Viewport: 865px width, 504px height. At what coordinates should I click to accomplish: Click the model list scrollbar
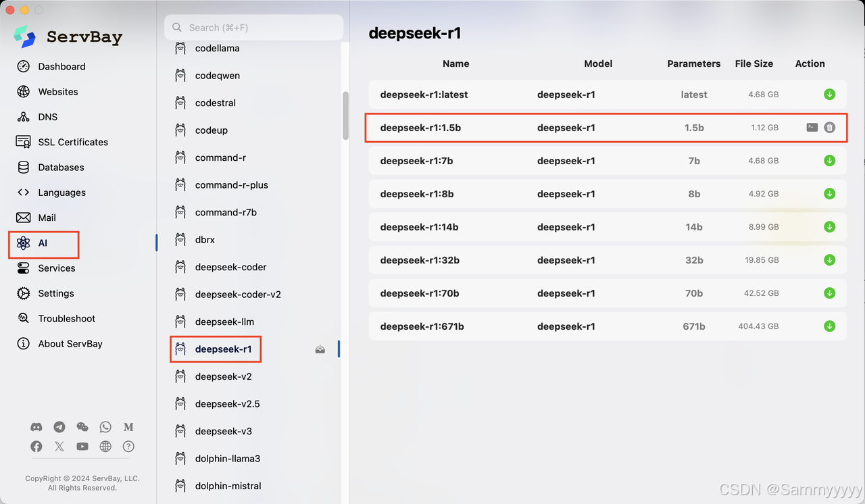[x=346, y=116]
